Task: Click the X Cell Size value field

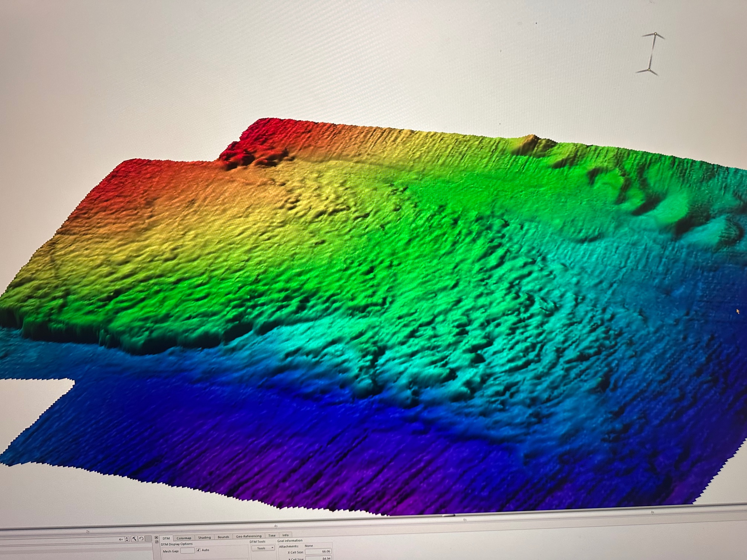Action: [x=318, y=551]
